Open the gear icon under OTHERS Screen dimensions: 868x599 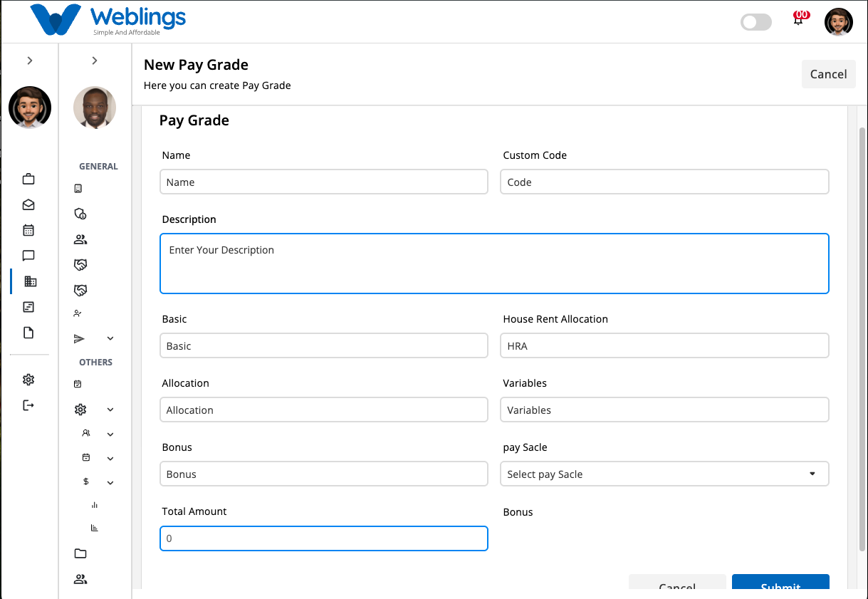80,410
